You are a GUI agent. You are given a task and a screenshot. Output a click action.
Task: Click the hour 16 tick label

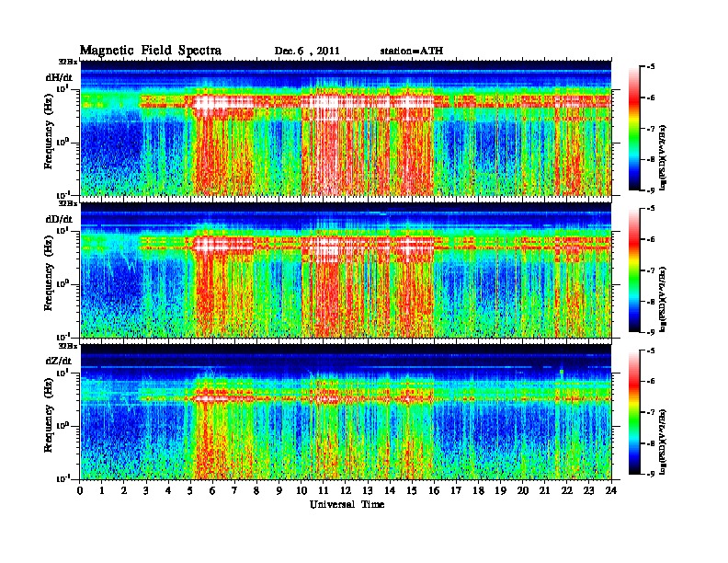tap(434, 490)
